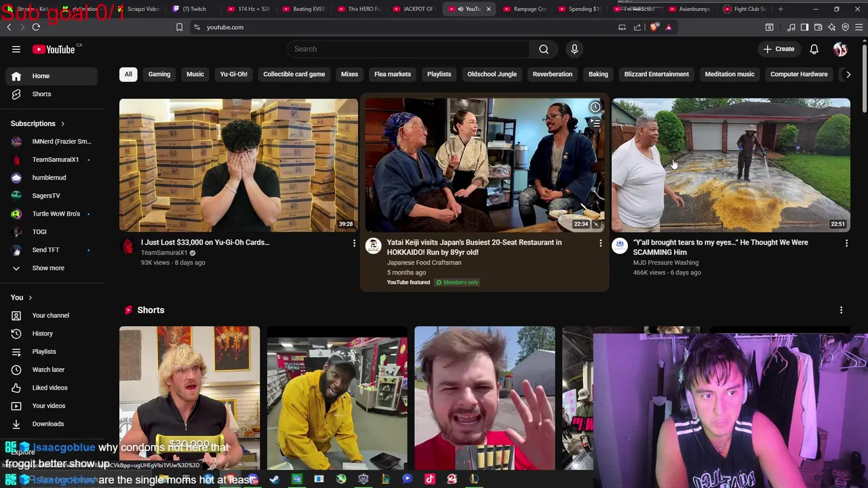Open the History sidebar entry
The image size is (868, 488).
coord(52,333)
